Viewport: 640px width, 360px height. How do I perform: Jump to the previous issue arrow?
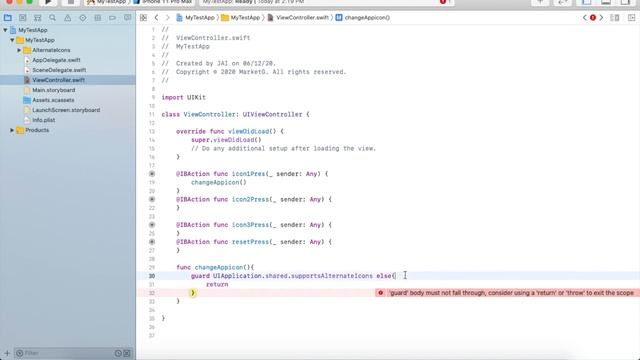click(584, 18)
